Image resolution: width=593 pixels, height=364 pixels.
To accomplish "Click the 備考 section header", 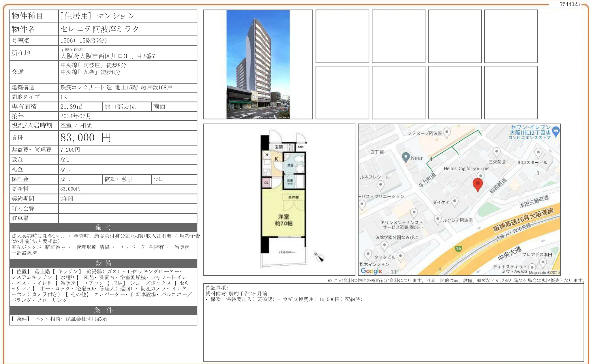I will pyautogui.click(x=103, y=227).
